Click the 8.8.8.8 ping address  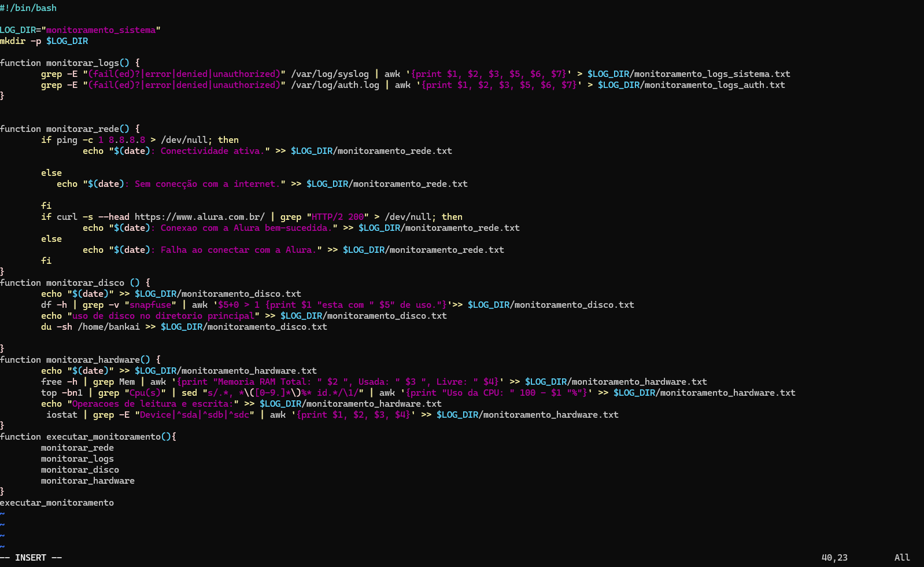pos(127,140)
